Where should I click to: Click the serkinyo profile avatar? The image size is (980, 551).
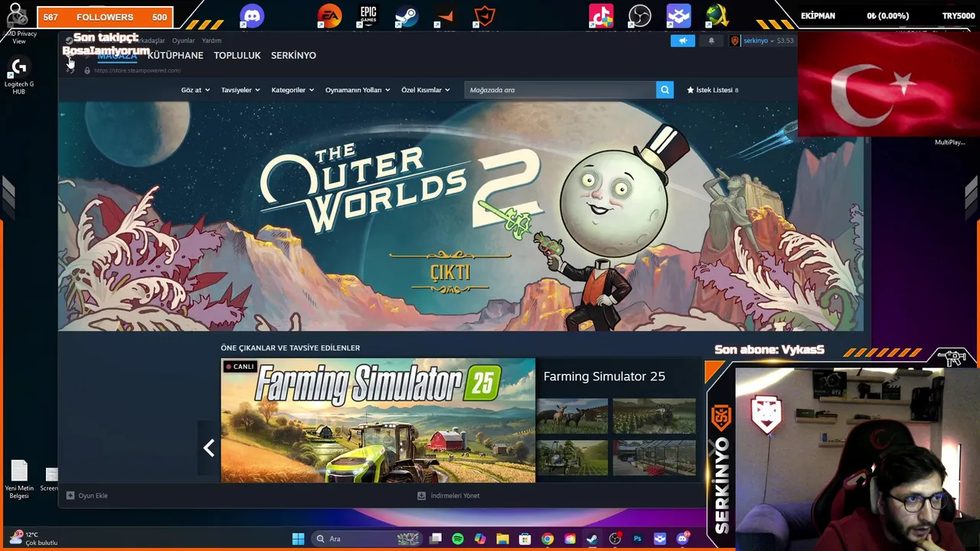click(x=735, y=41)
